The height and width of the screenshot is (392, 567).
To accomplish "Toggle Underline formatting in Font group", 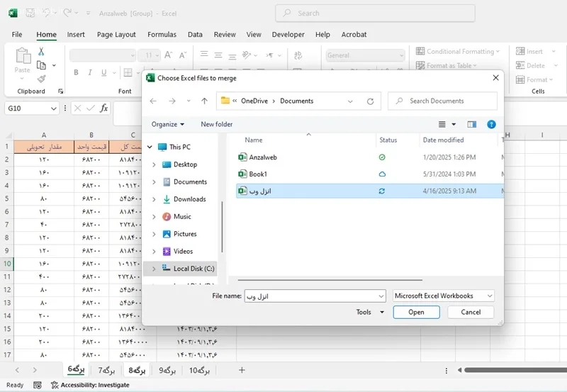I will point(103,72).
